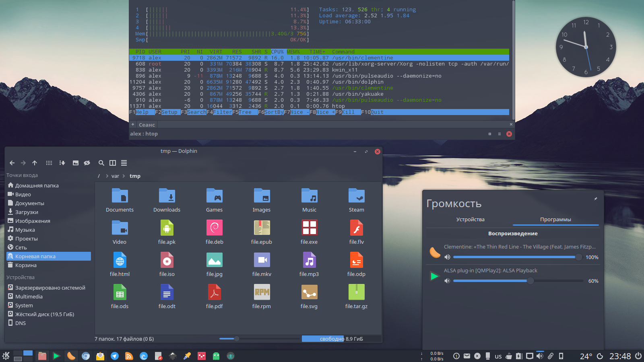Select file.apk Android package icon
644x362 pixels.
click(167, 228)
